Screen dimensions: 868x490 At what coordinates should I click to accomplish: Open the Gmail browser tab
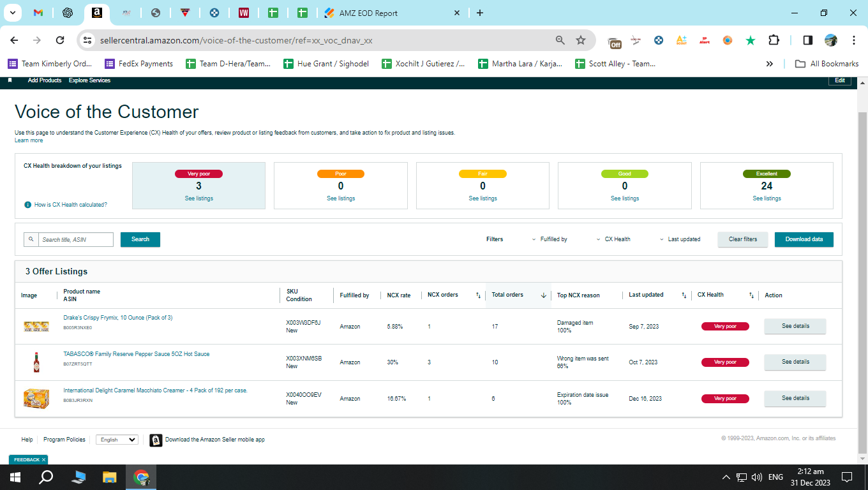[38, 13]
